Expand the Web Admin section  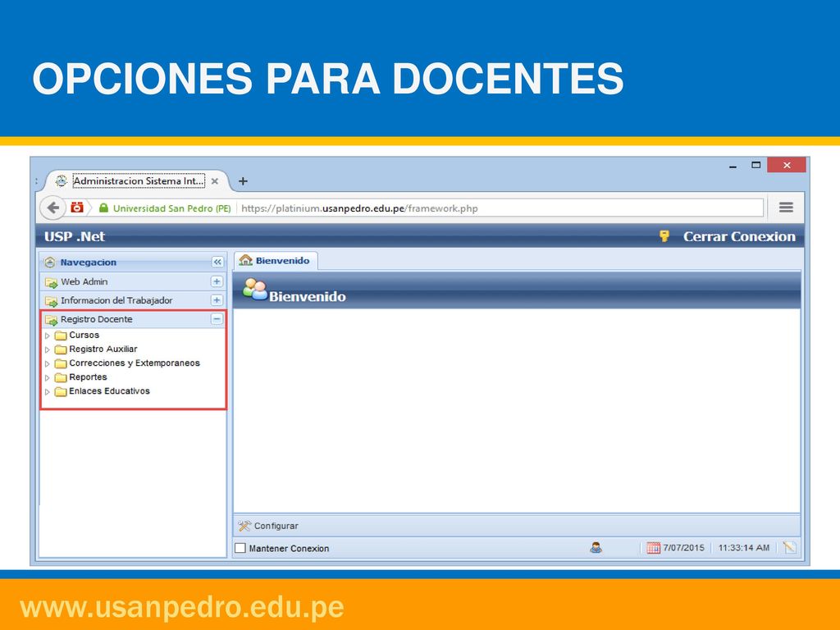[x=217, y=281]
